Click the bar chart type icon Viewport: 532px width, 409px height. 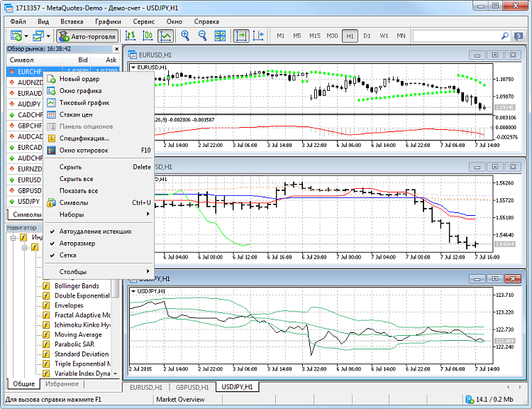tap(131, 36)
